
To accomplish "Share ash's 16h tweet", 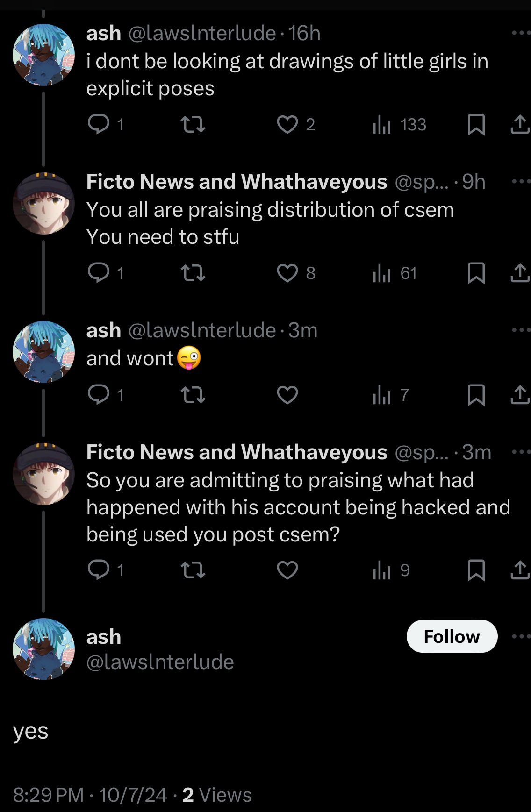I will [x=520, y=124].
